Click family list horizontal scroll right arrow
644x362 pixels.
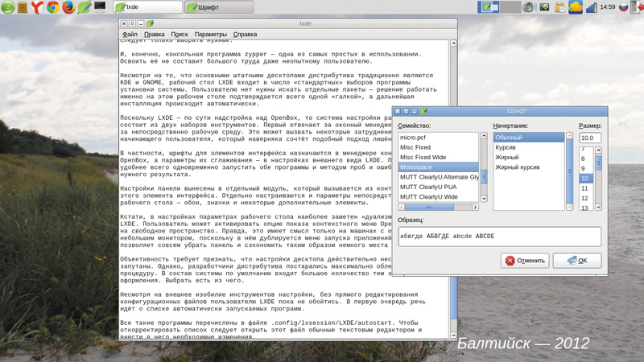[x=475, y=208]
